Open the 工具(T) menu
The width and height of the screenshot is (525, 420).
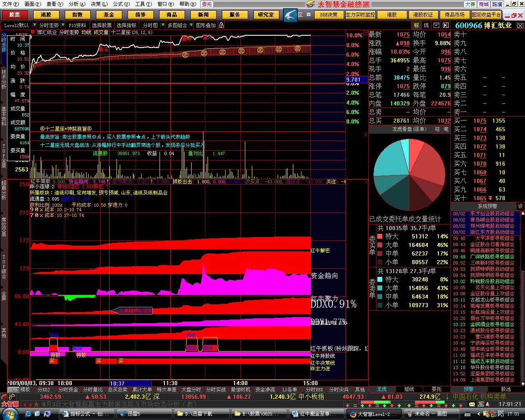tap(143, 4)
